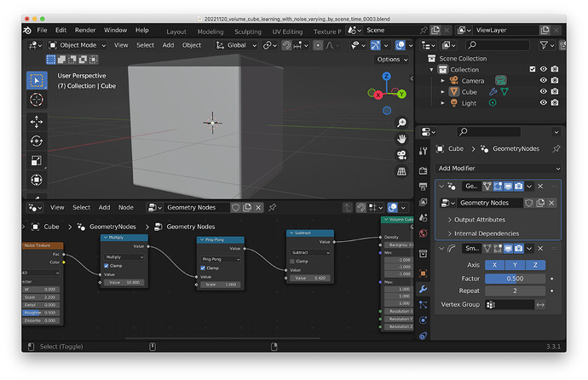This screenshot has width=588, height=380.
Task: Switch to the Sculpting workspace tab
Action: point(248,32)
